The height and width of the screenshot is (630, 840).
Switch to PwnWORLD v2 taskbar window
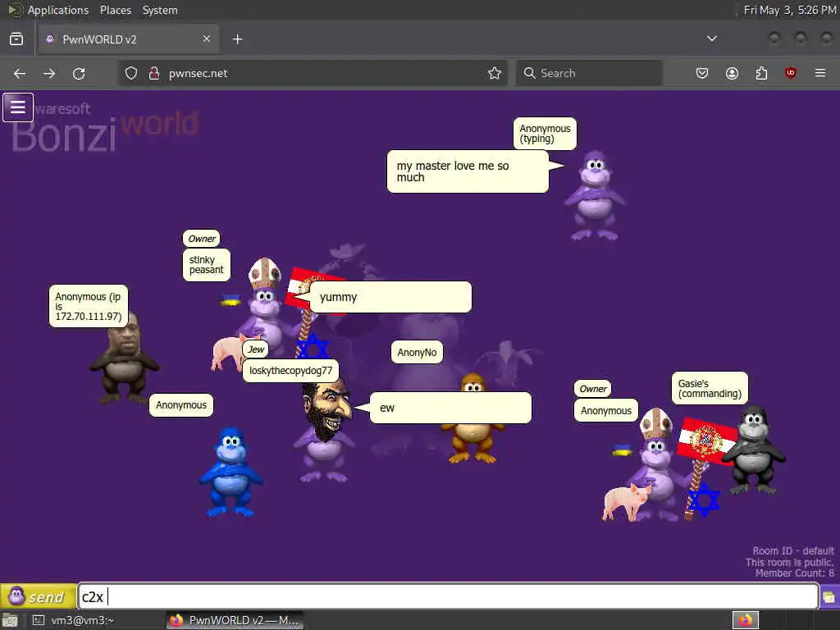click(x=235, y=620)
